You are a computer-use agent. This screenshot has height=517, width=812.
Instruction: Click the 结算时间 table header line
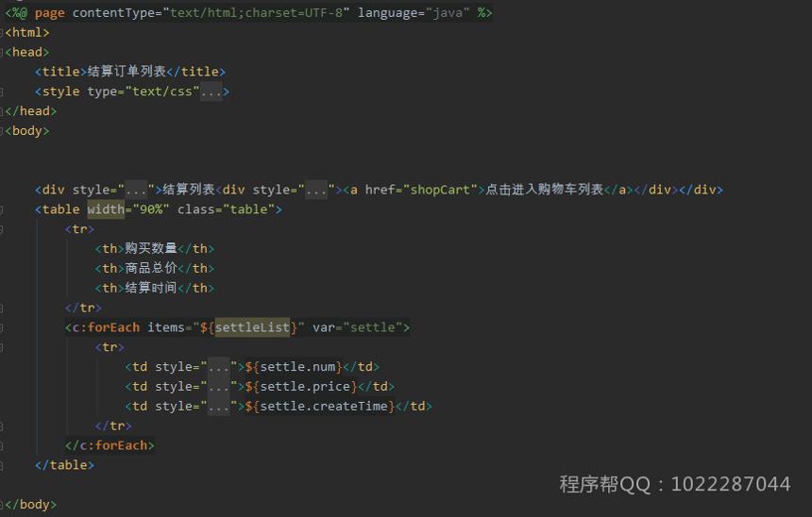154,289
